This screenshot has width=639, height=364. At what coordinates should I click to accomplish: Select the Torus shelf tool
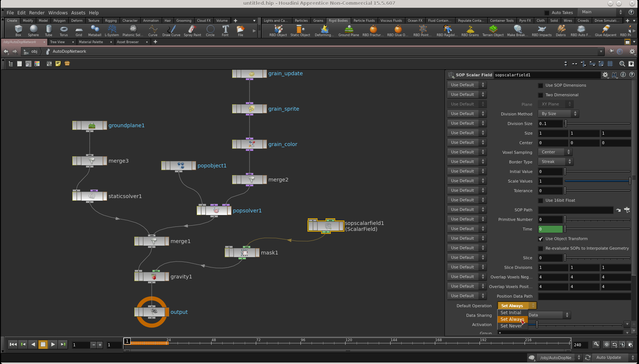click(63, 31)
